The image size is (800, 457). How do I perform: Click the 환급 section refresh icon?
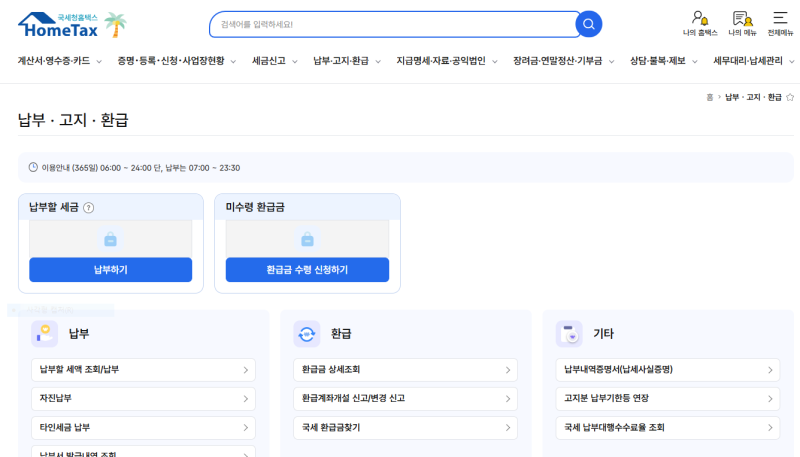(x=307, y=334)
